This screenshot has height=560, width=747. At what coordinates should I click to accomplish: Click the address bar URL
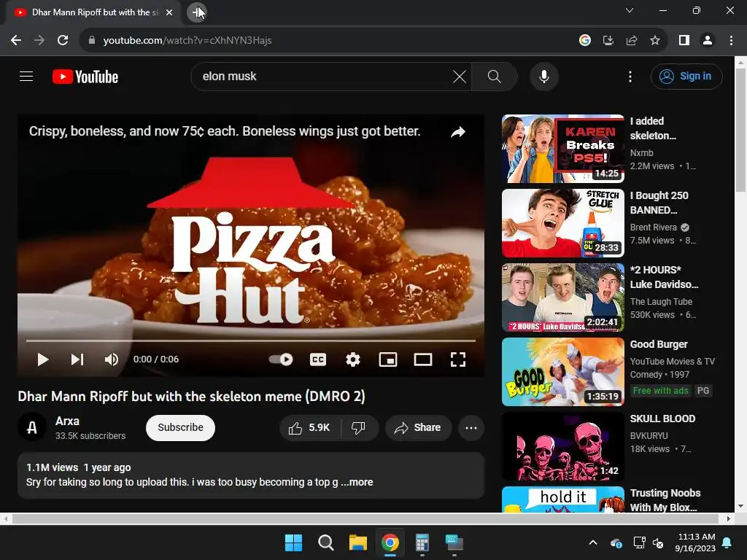pyautogui.click(x=187, y=41)
